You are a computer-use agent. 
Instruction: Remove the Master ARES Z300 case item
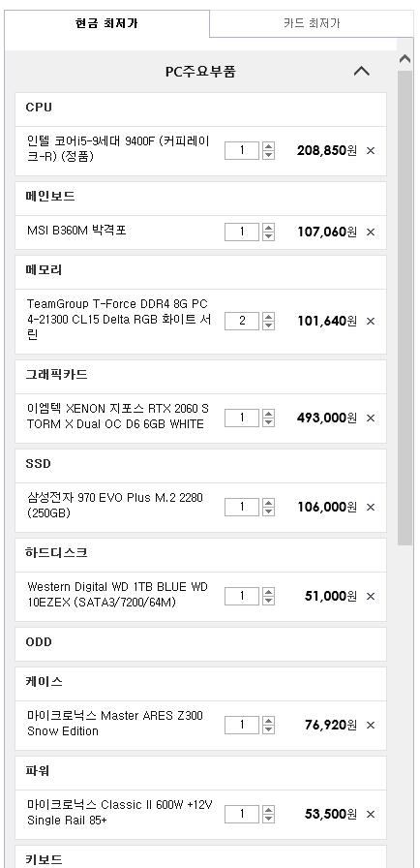tap(371, 726)
